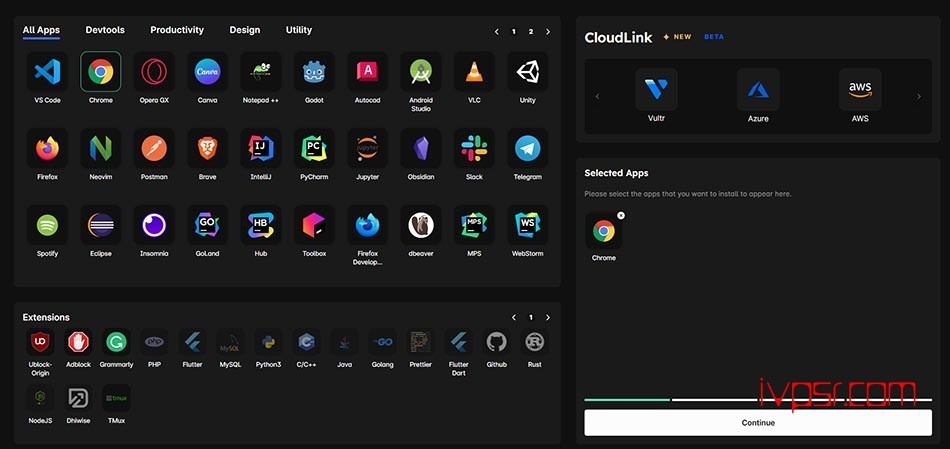Image resolution: width=950 pixels, height=449 pixels.
Task: Choose the MPS app
Action: 474,225
